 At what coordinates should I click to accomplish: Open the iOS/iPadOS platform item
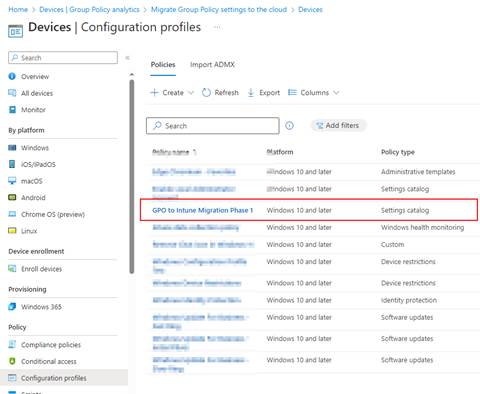32,164
